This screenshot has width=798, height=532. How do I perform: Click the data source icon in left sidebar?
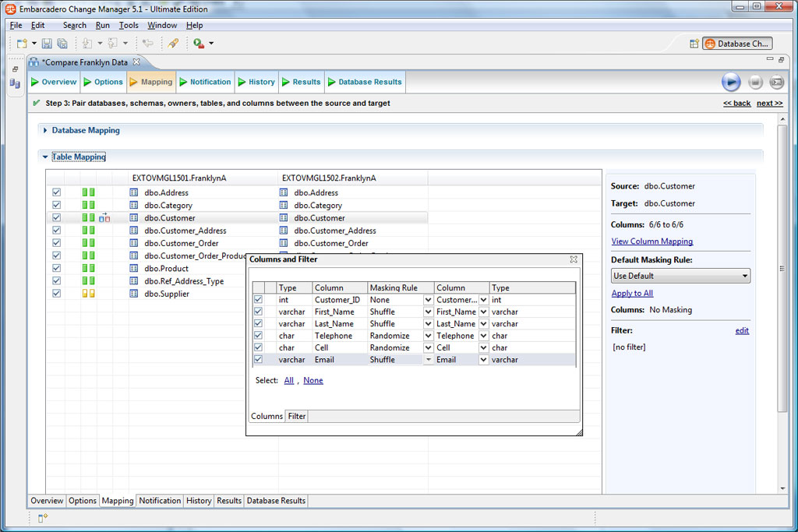[x=15, y=83]
